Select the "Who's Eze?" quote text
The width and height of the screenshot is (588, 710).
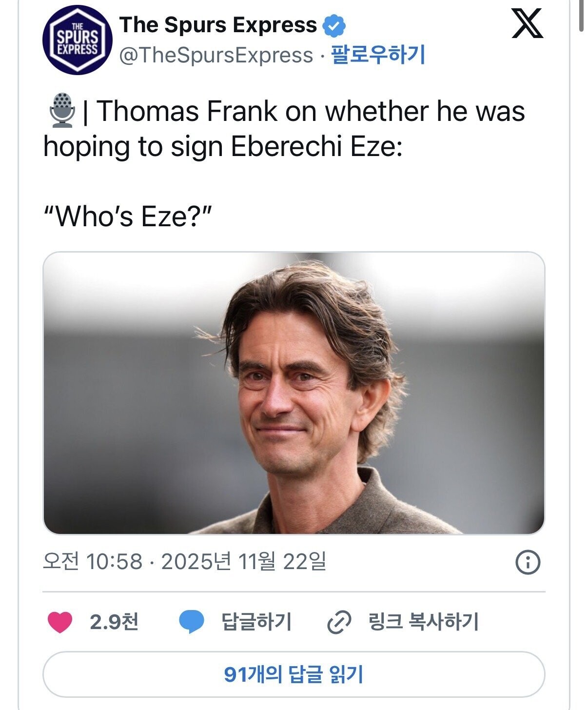127,216
